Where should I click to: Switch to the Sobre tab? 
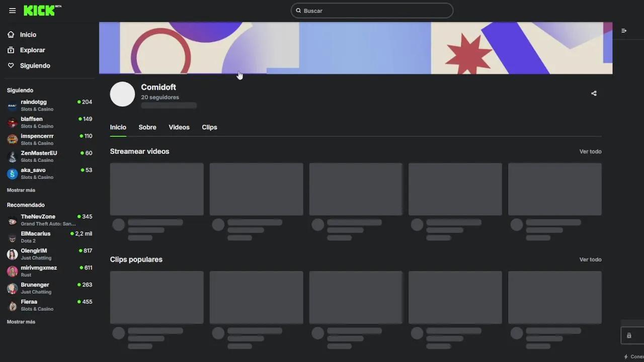(x=147, y=127)
